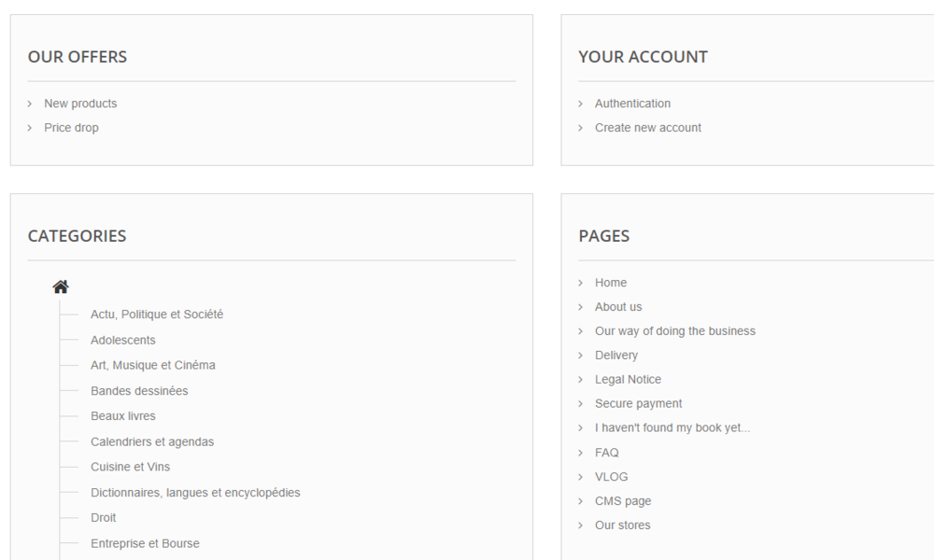Open the Legal Notice page

click(628, 379)
